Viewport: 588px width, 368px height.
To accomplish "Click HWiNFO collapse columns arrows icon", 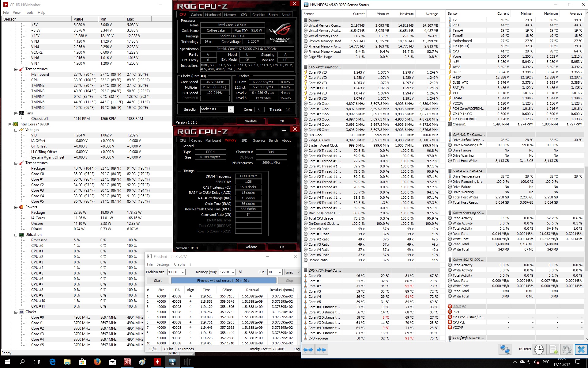I will point(321,350).
